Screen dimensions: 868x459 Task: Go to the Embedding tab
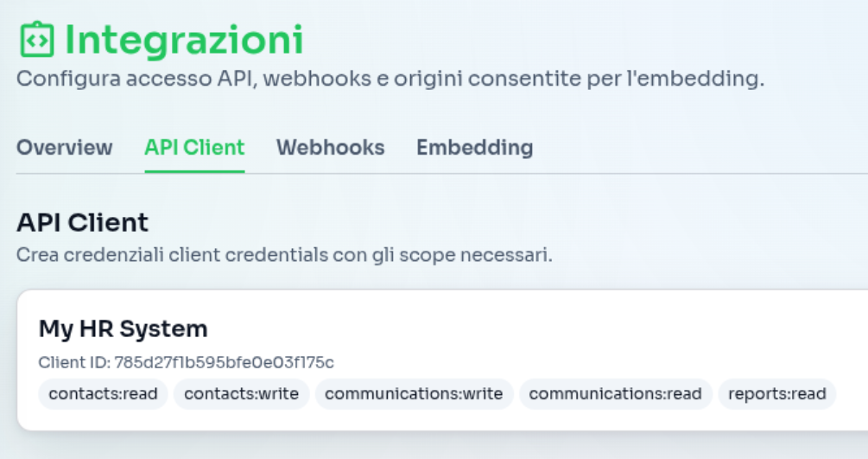[474, 147]
